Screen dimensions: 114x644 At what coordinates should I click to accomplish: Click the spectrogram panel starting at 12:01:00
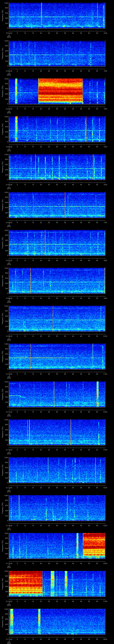click(x=57, y=16)
